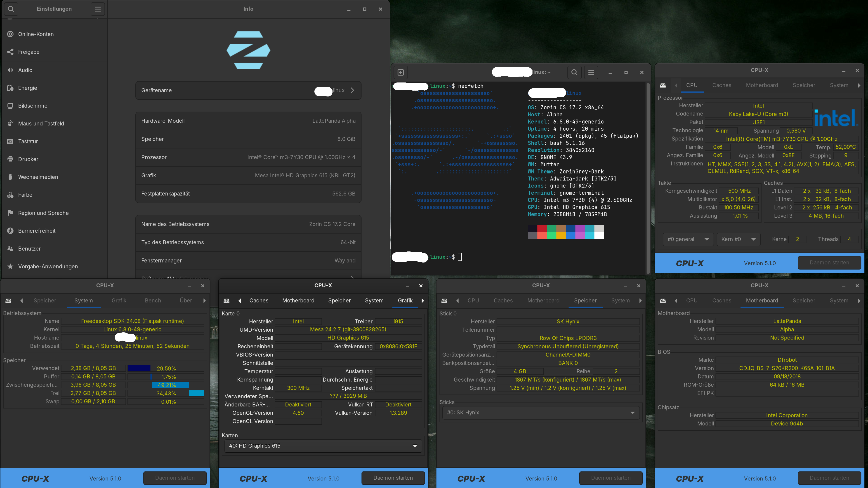This screenshot has height=488, width=868.
Task: Click the search icon in Einstellungen header
Action: coord(11,9)
